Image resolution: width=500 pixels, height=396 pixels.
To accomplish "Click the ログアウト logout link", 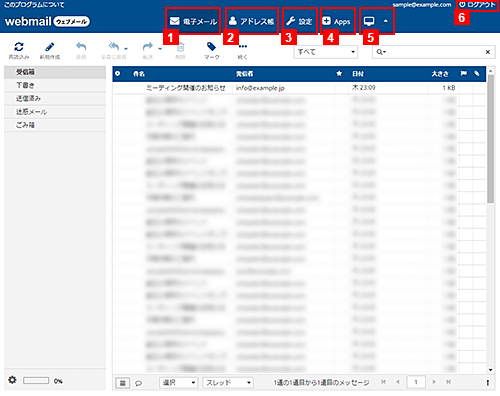I will pyautogui.click(x=477, y=5).
